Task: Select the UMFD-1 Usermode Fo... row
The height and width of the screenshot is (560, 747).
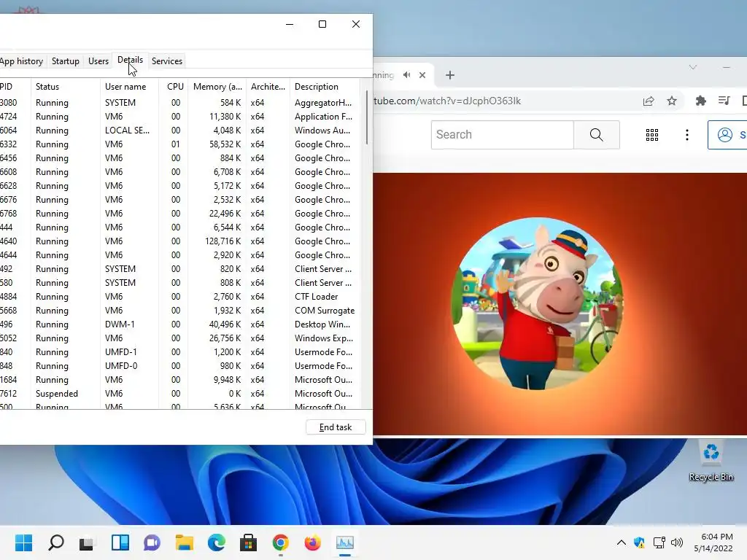Action: 180,352
